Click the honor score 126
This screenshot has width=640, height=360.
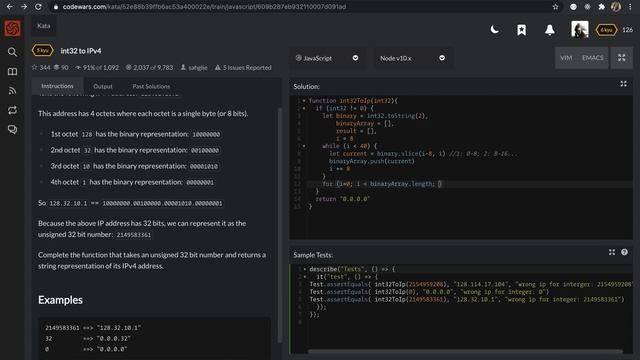pos(627,30)
